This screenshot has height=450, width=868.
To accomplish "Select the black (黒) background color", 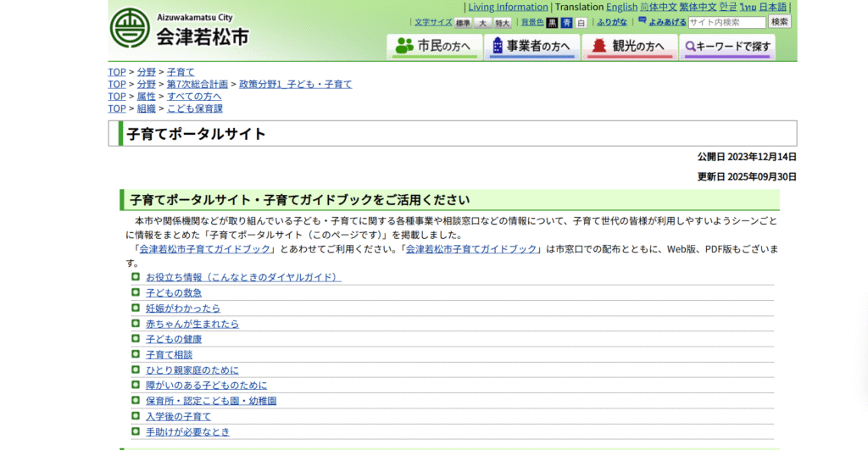I will [552, 23].
